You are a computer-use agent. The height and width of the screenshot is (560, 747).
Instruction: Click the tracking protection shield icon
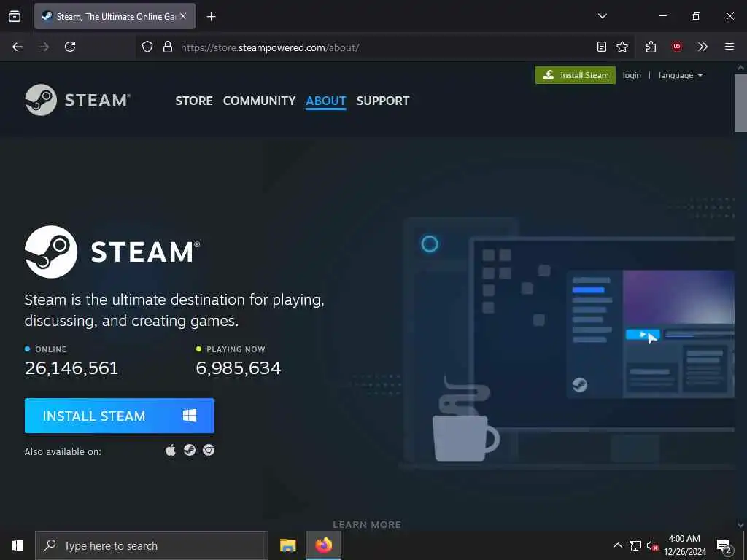click(x=147, y=47)
